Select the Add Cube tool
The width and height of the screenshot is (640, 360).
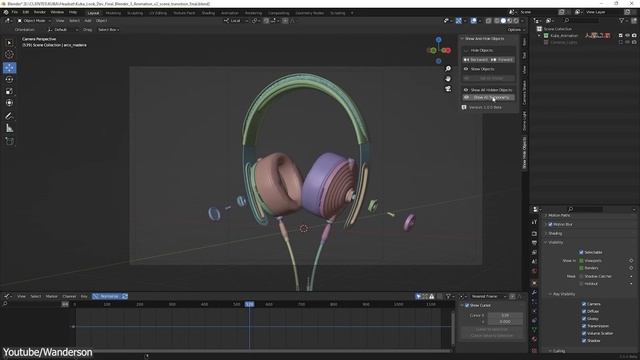(x=9, y=141)
